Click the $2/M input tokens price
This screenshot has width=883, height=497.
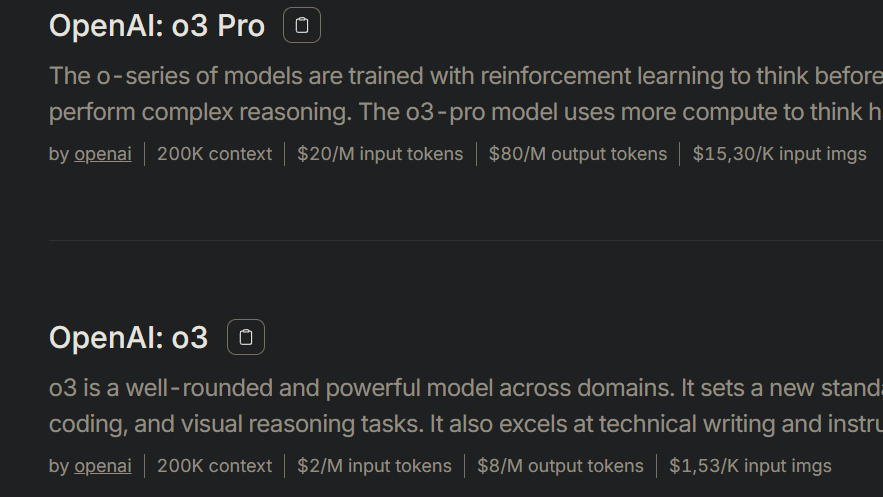[x=374, y=466]
